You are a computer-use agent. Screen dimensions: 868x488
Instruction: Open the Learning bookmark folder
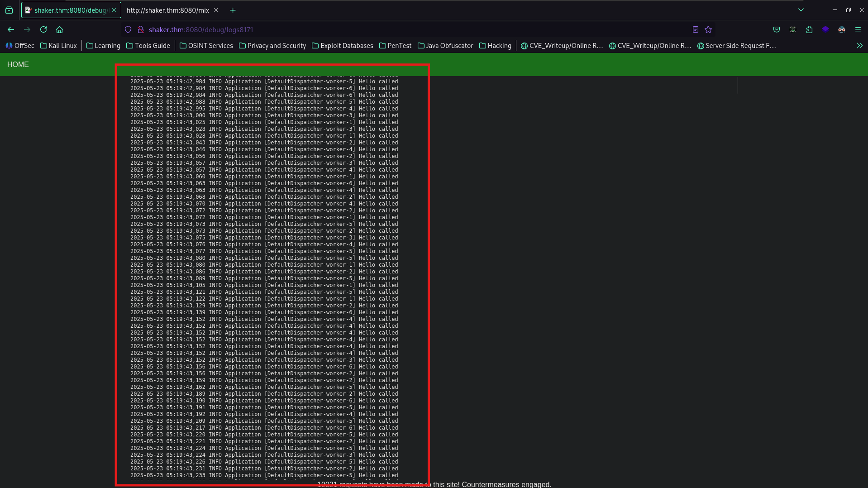pos(103,46)
